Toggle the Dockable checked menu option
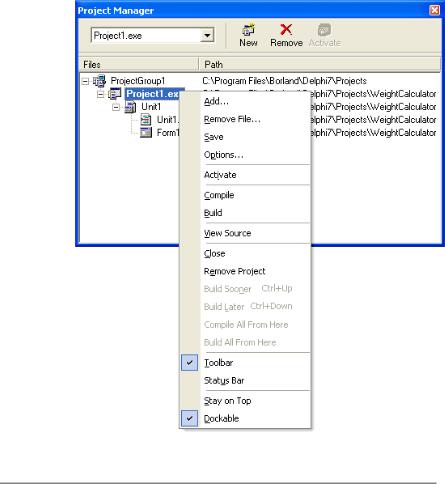The height and width of the screenshot is (484, 445). tap(245, 418)
